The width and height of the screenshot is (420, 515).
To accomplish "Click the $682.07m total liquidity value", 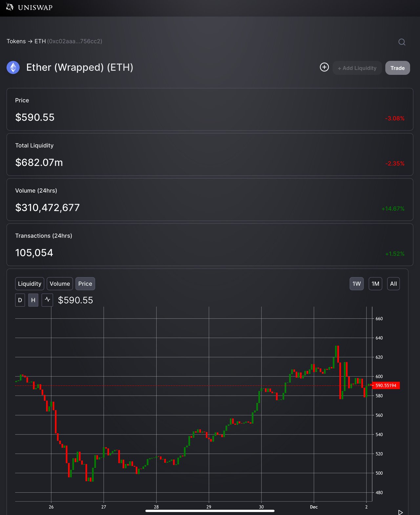I will point(39,162).
